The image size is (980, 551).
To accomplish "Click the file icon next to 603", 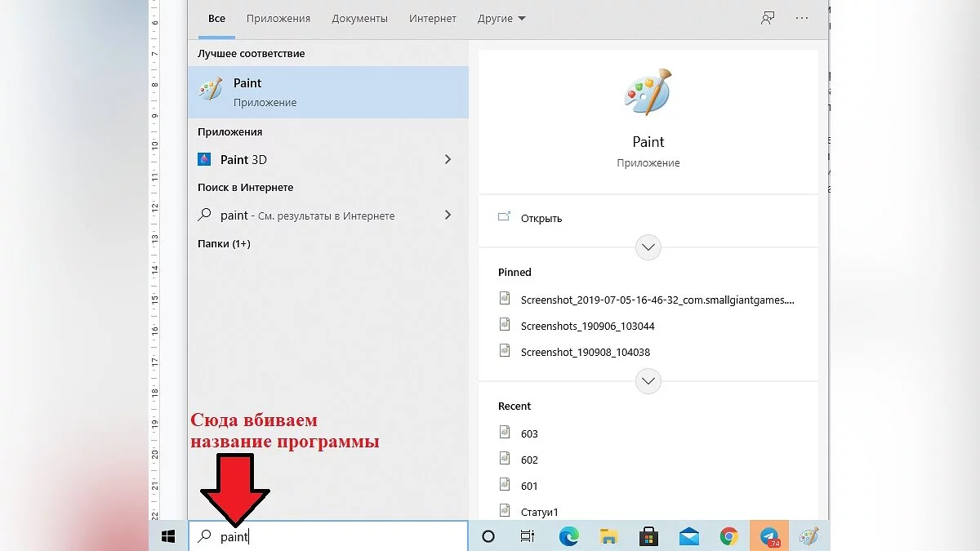I will [505, 433].
